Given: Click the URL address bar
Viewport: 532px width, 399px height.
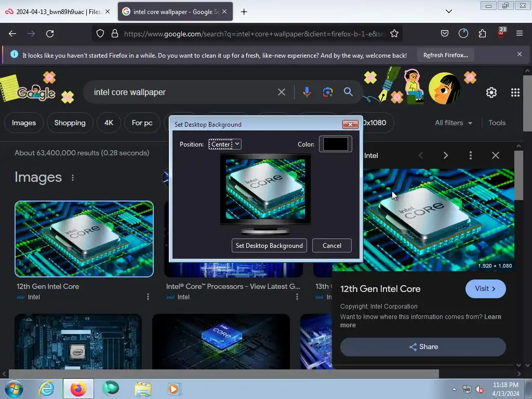Looking at the screenshot, I should click(x=255, y=34).
